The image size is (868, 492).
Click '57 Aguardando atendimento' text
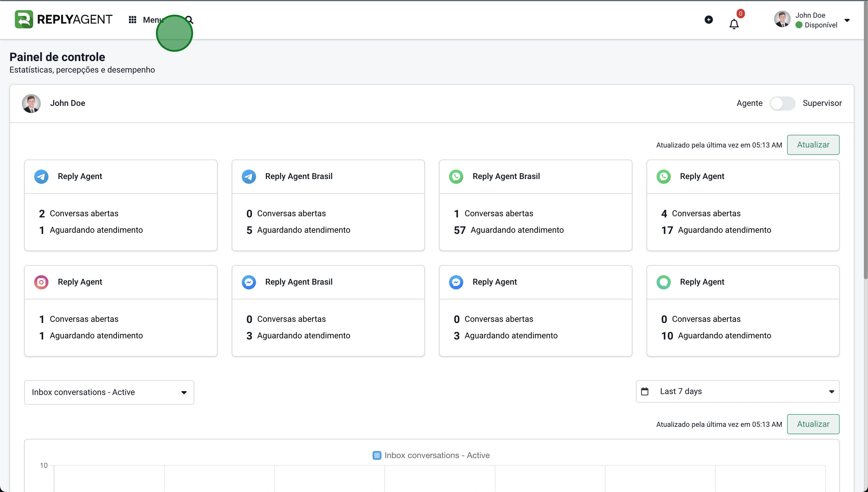click(509, 230)
